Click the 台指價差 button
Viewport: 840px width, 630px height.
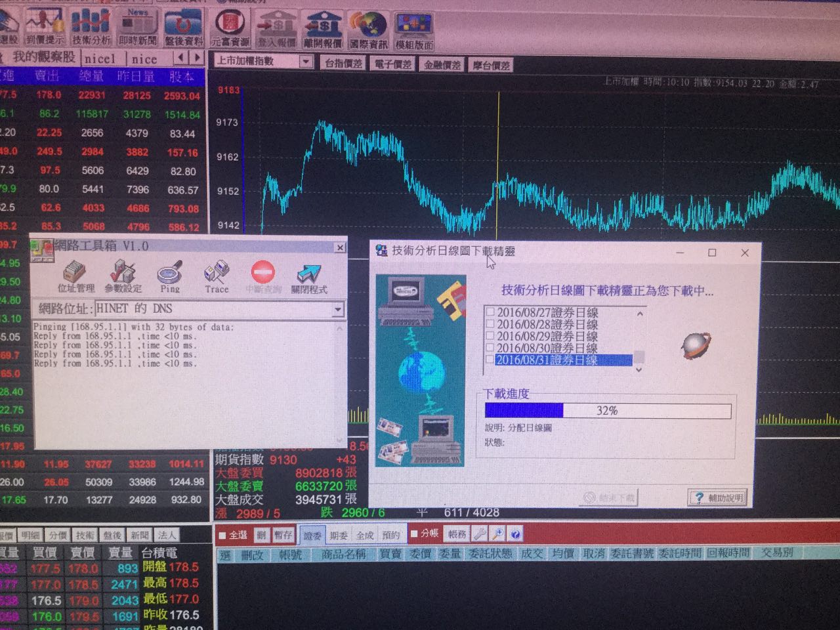click(x=343, y=64)
